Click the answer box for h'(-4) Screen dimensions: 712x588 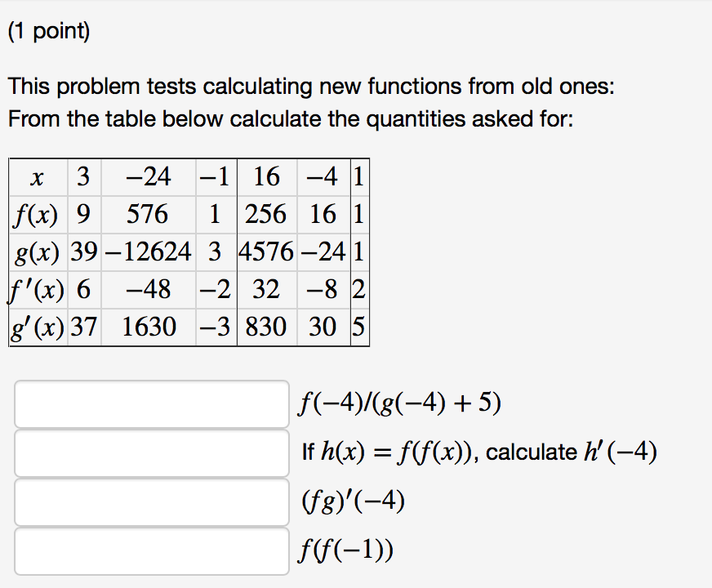coord(151,452)
